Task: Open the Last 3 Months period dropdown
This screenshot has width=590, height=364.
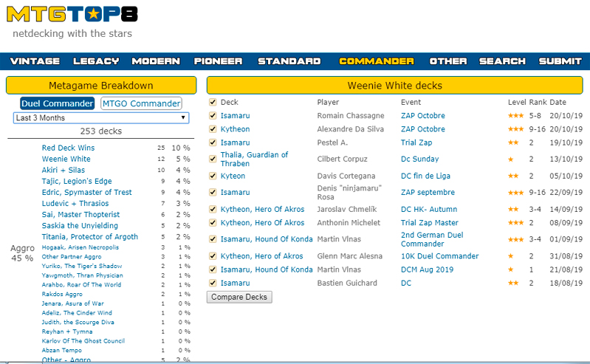Action: tap(101, 118)
